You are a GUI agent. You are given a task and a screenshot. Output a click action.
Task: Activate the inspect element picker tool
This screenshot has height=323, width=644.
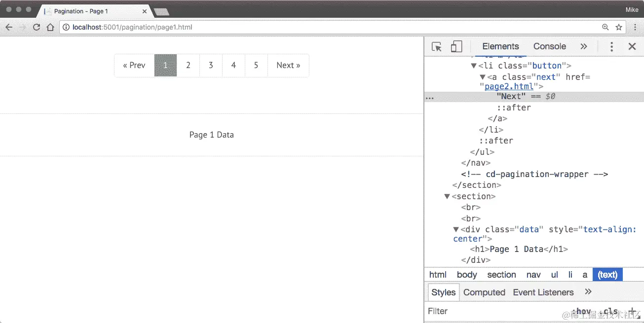point(437,46)
